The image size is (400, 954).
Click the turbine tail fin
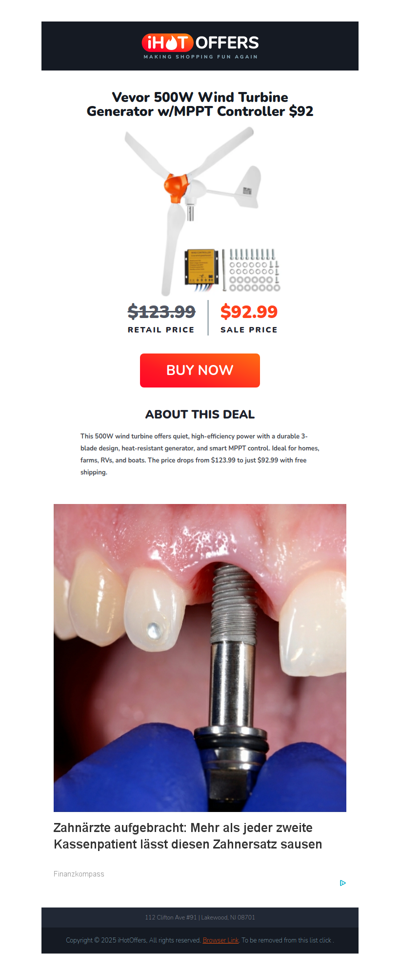248,187
